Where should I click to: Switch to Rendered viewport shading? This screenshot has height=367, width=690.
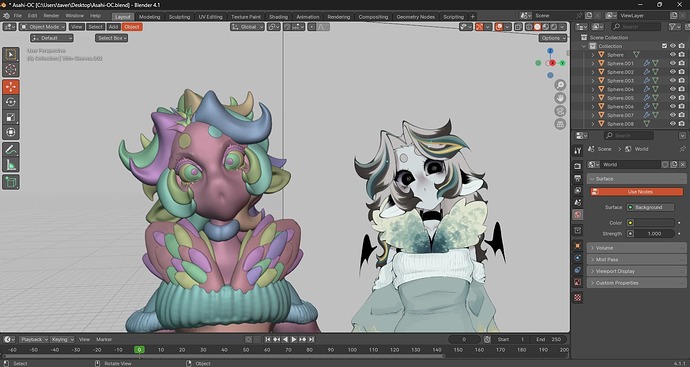pos(554,27)
